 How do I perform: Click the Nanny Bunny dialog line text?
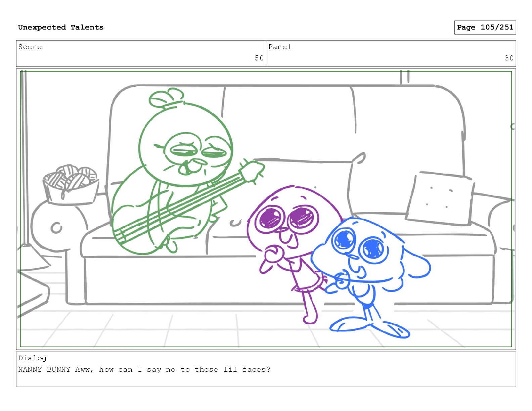144,369
